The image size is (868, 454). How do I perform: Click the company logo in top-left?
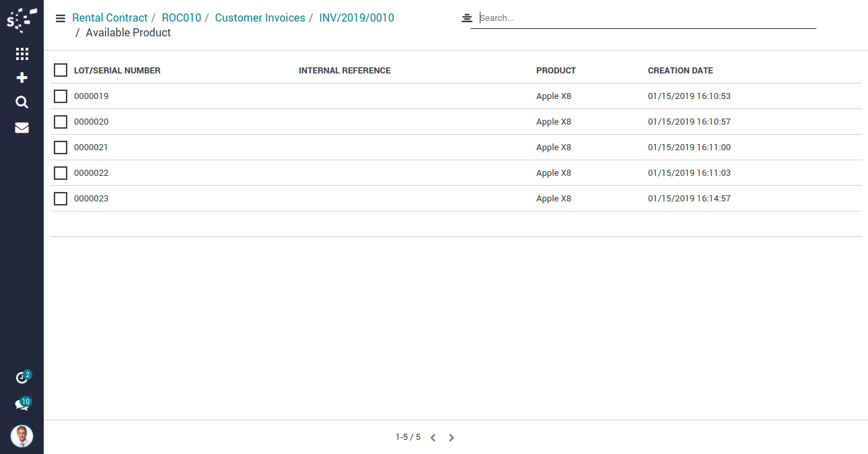pyautogui.click(x=22, y=20)
